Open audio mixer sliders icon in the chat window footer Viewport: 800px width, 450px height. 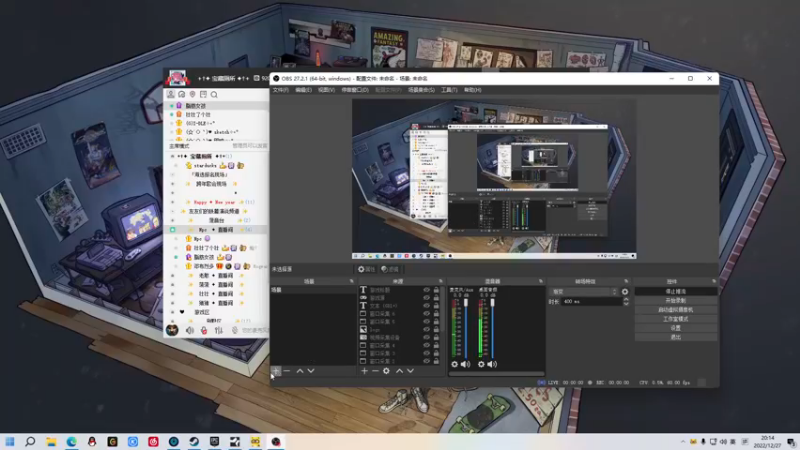tap(219, 331)
